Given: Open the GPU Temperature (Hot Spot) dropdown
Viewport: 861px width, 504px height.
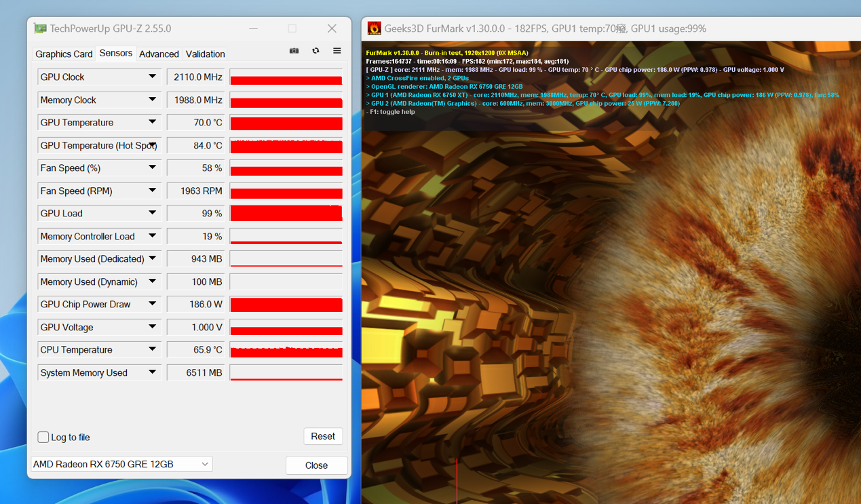Looking at the screenshot, I should [x=153, y=145].
